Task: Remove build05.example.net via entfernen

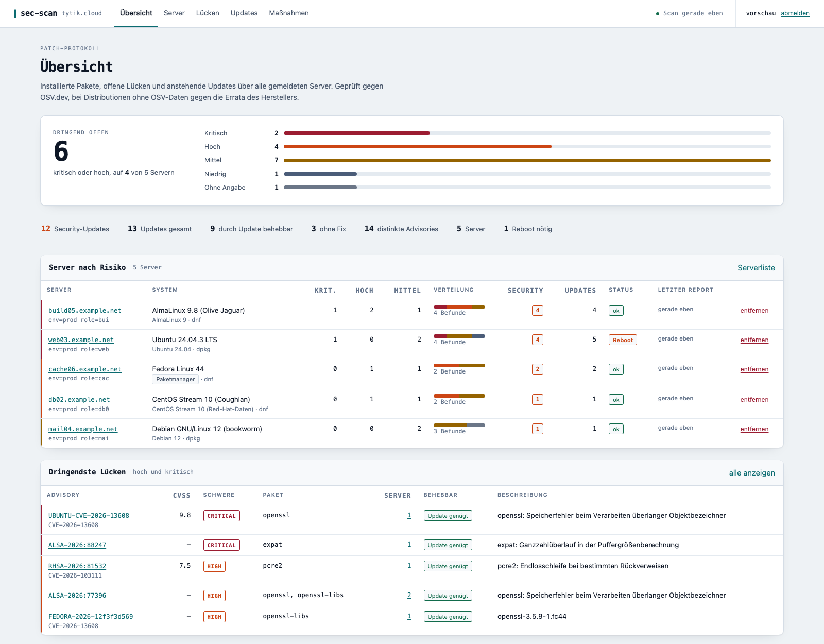Action: coord(754,311)
